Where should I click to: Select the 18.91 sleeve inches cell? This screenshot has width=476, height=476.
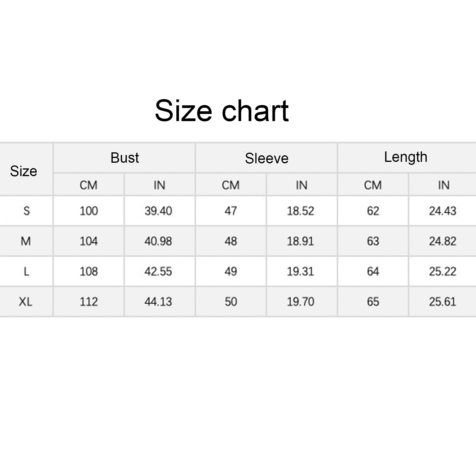pos(300,241)
